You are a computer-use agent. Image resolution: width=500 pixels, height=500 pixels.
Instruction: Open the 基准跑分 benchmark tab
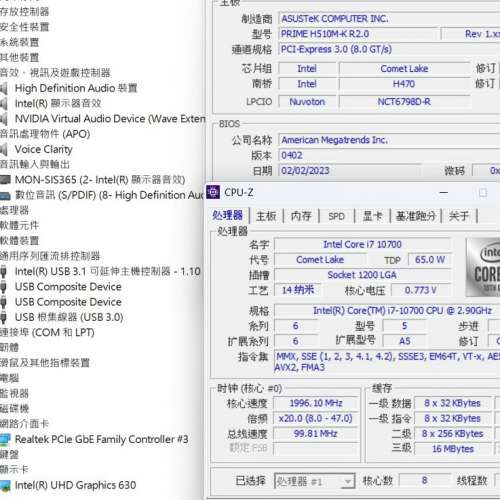click(x=416, y=216)
